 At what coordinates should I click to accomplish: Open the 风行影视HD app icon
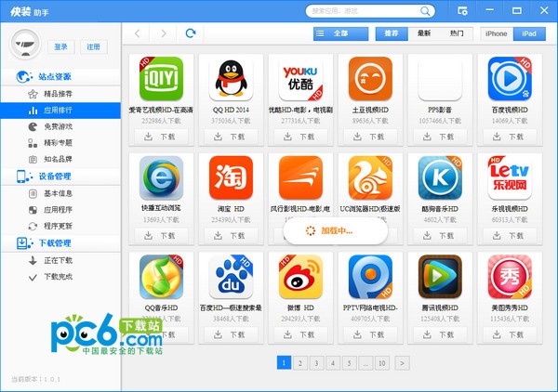tap(300, 177)
